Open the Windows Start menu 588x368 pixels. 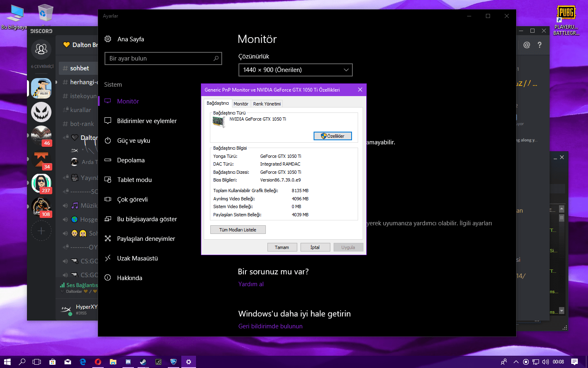7,362
